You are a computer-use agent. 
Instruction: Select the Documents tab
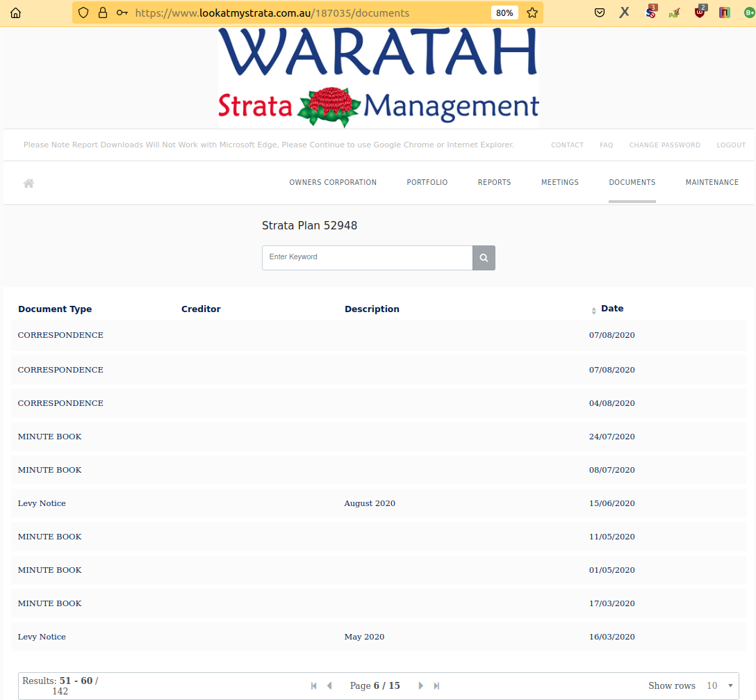pos(632,182)
